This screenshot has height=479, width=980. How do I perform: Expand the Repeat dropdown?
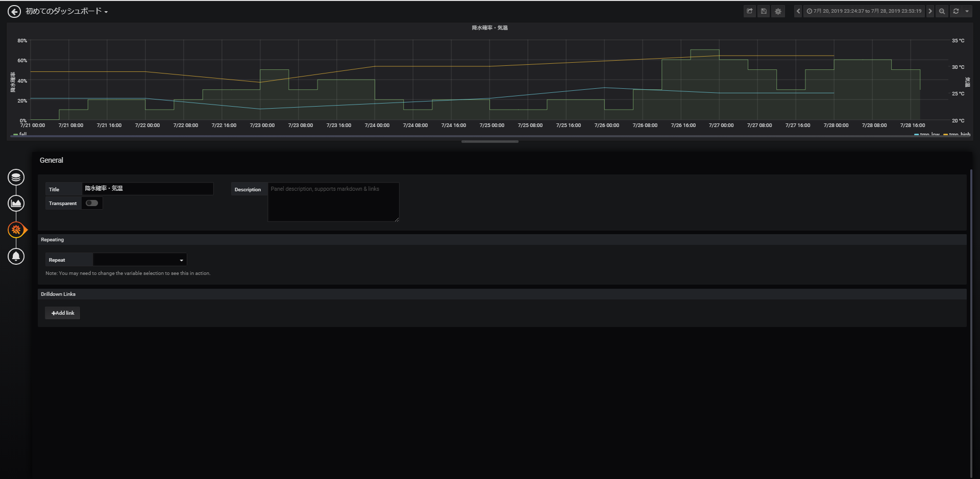point(140,260)
